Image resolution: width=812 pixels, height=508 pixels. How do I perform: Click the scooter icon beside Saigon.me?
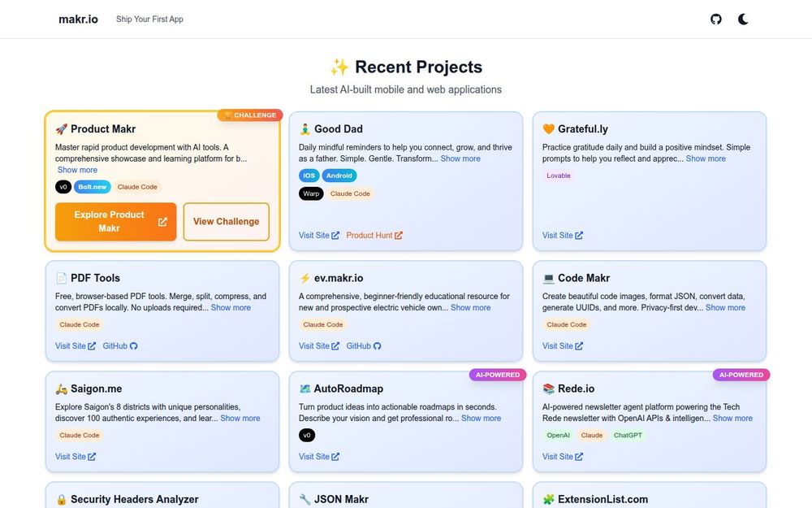coord(62,389)
